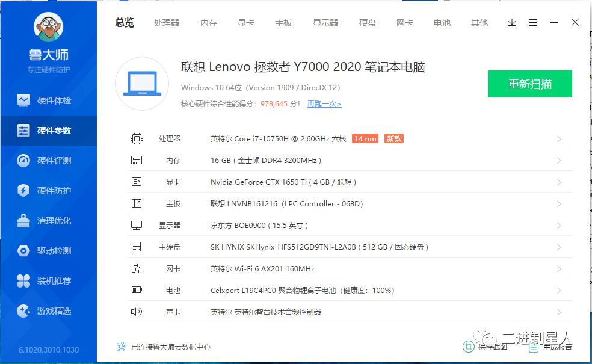This screenshot has width=592, height=364.
Task: Expand the 电池 row chevron
Action: [x=559, y=291]
